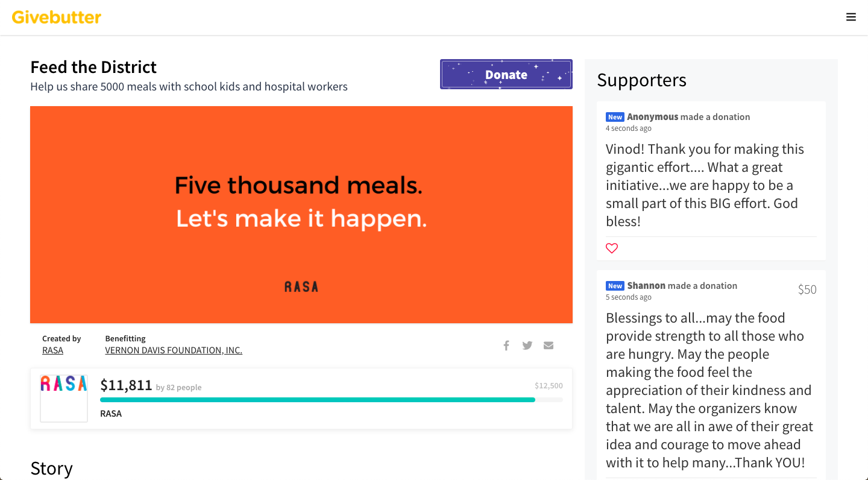Open Vernon Davis Foundation, Inc. link
This screenshot has width=868, height=480.
pyautogui.click(x=174, y=350)
